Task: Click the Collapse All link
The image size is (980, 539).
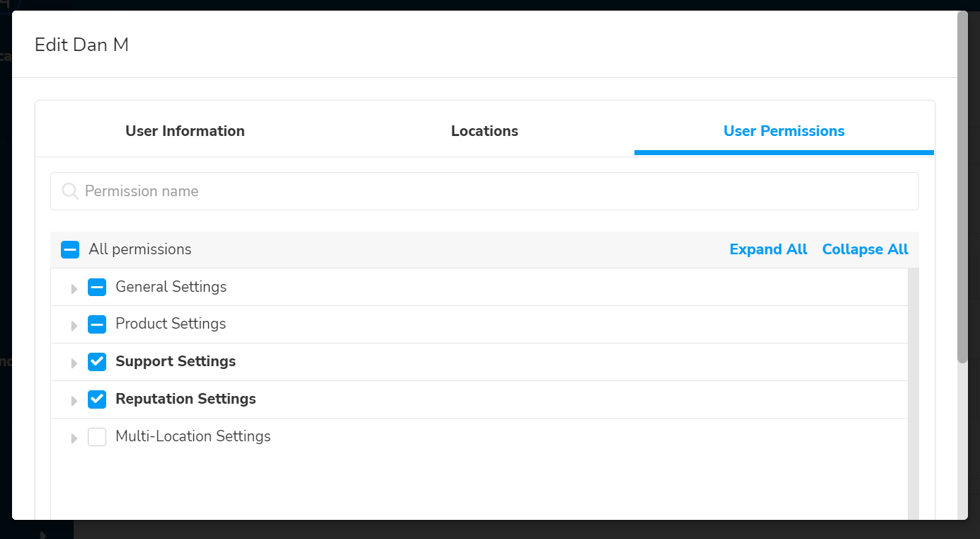Action: coord(865,249)
